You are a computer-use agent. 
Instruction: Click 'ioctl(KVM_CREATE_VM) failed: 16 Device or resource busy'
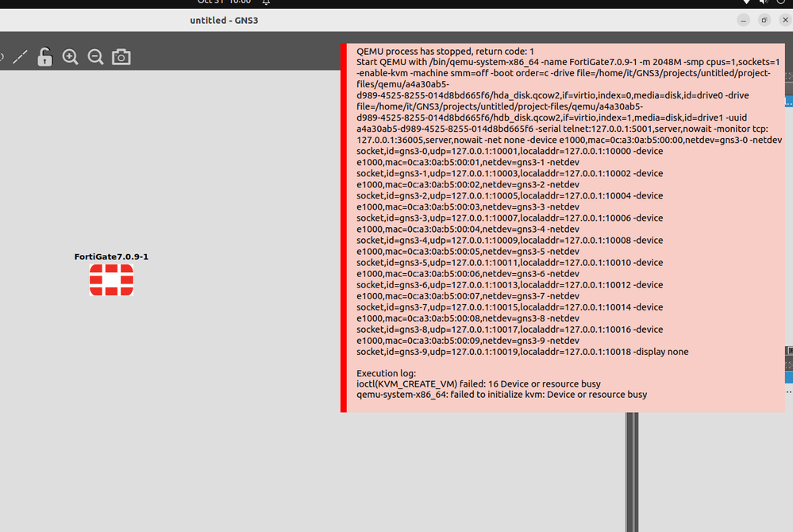[479, 384]
